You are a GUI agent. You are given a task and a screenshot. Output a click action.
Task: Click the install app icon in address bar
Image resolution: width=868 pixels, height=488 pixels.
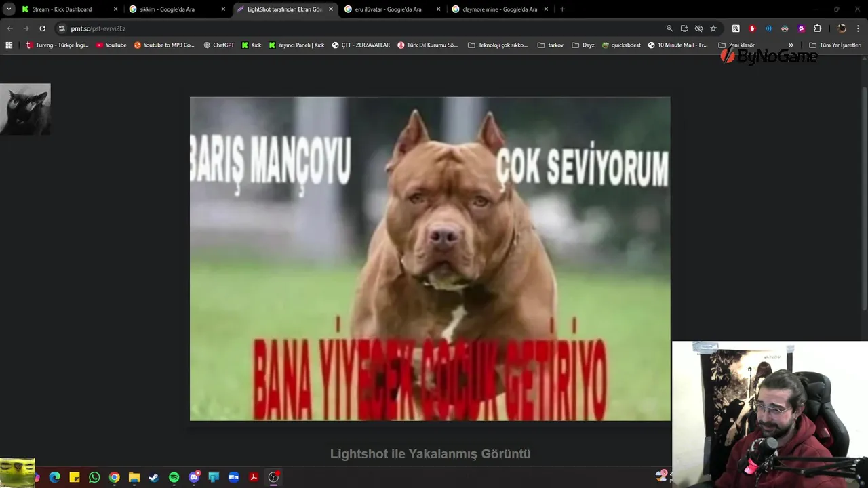point(684,28)
